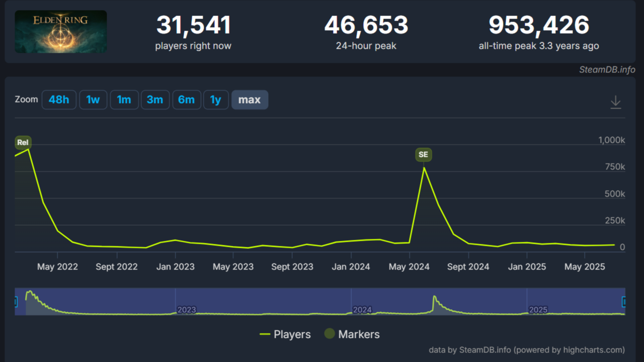Image resolution: width=644 pixels, height=362 pixels.
Task: Click the May 2024 axis label
Action: (409, 266)
